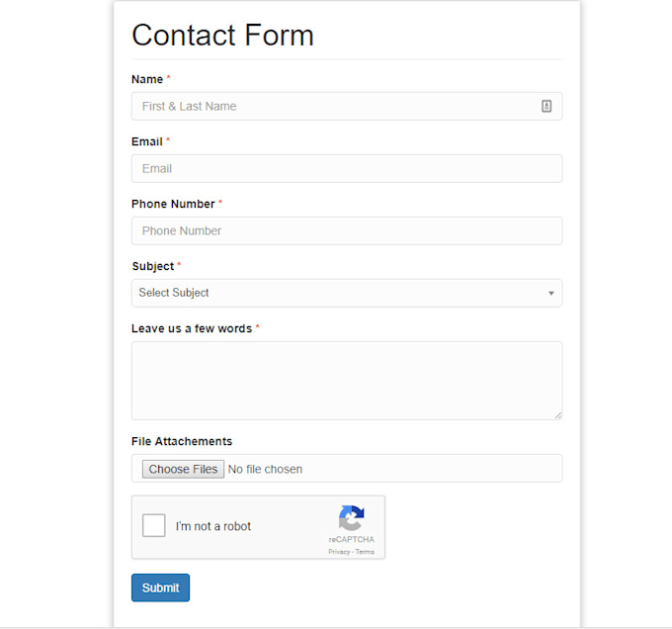Click into the Email input field
This screenshot has width=672, height=629.
pyautogui.click(x=346, y=168)
